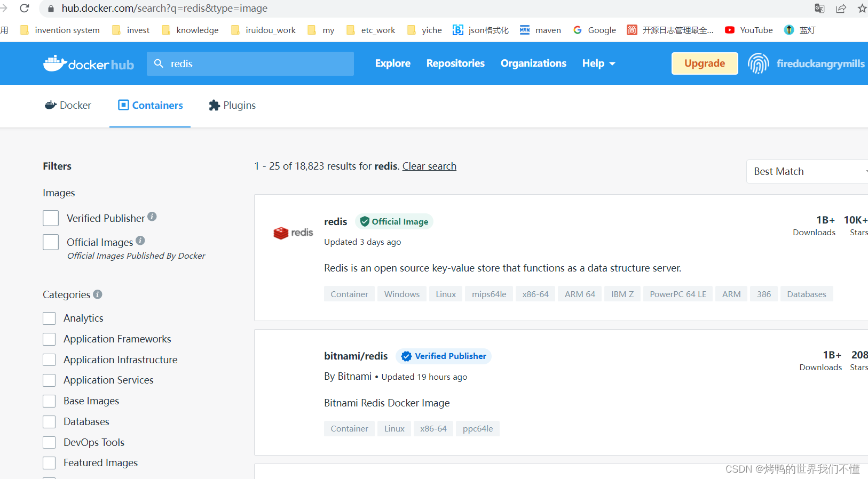
Task: Open the 开源日志管理 bookmark
Action: (x=670, y=30)
